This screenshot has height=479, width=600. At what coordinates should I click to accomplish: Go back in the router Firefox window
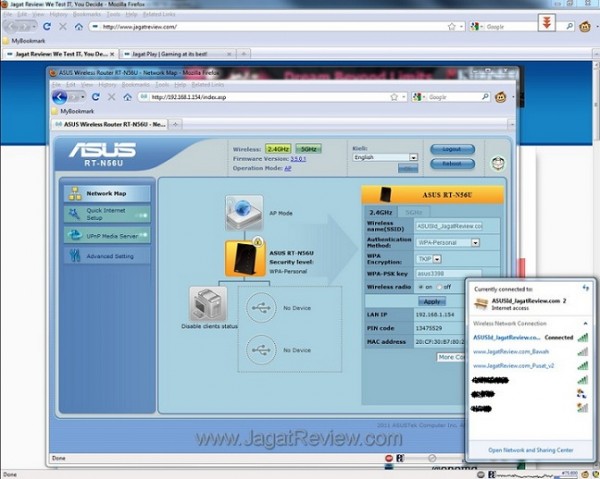tap(60, 97)
